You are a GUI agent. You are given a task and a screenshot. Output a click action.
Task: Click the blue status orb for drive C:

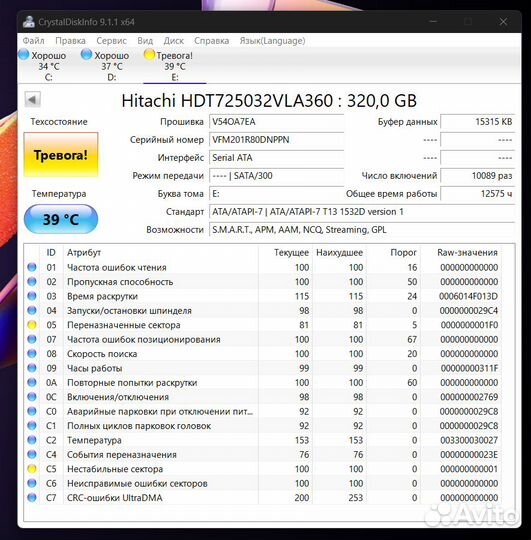point(24,54)
